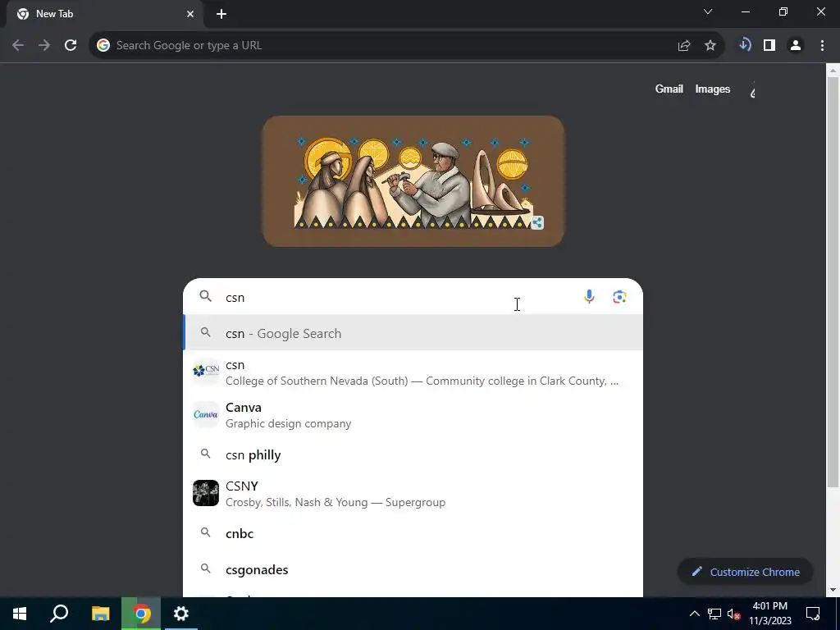Select College of Southern Nevada suggestion
The image size is (840, 630).
413,373
